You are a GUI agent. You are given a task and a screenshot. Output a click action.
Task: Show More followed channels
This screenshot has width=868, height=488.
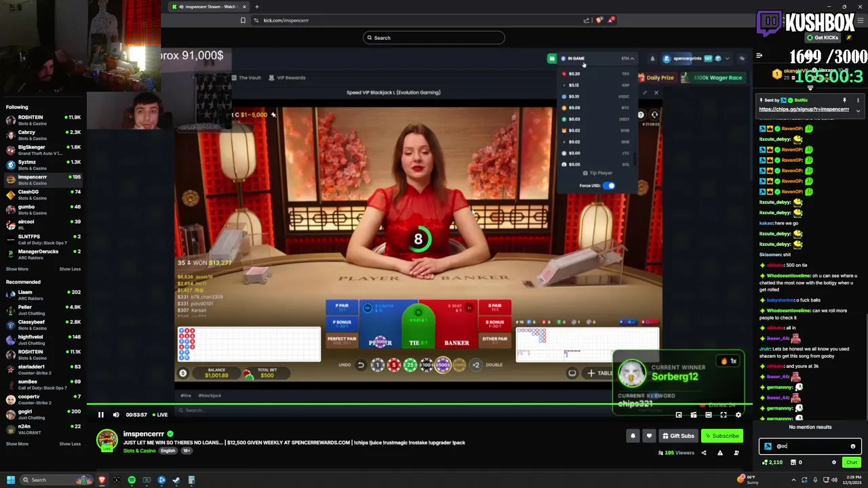click(17, 269)
